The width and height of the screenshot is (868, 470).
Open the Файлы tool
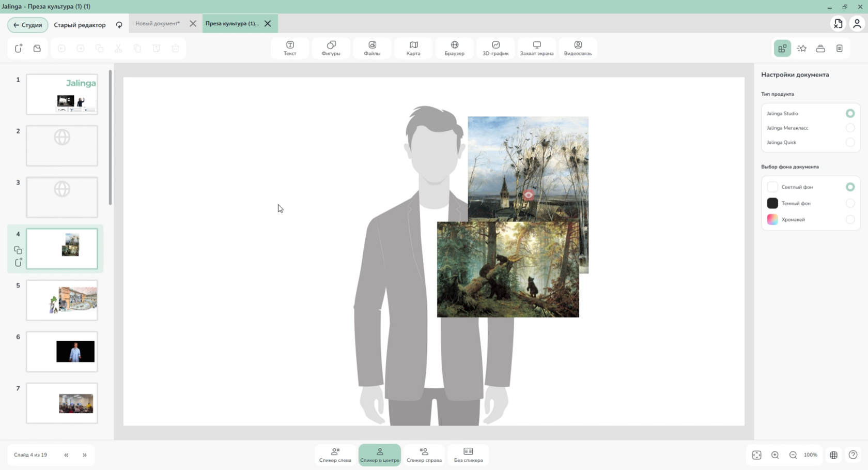click(x=372, y=48)
